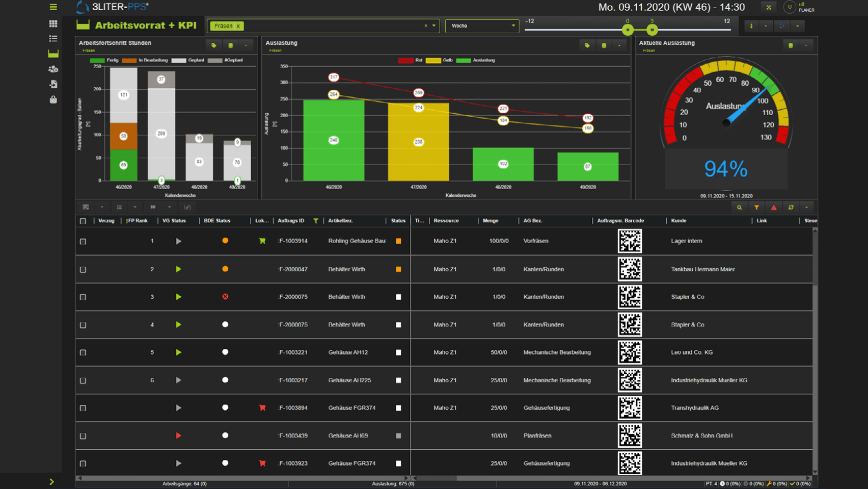Click the vertical arrows sort icon
Viewport: 868px width, 489px height.
tap(751, 26)
